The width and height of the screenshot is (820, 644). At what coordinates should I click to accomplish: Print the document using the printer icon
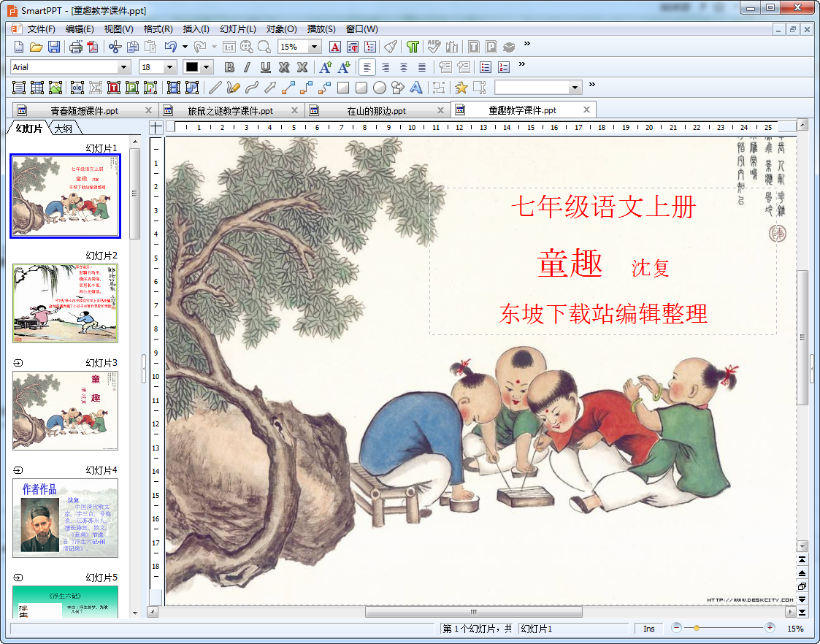pos(76,47)
